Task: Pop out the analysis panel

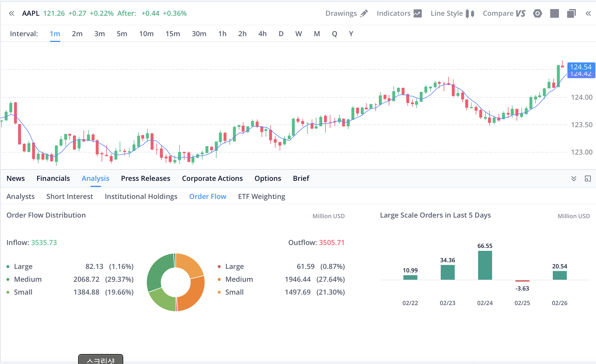Action: point(588,178)
